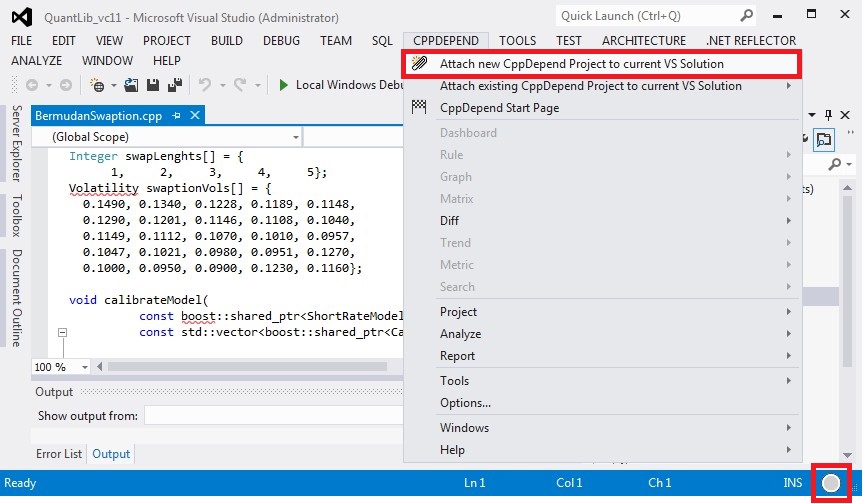Open the New Web Site dropdown arrow
Screen dimensions: 866x504
pos(113,86)
